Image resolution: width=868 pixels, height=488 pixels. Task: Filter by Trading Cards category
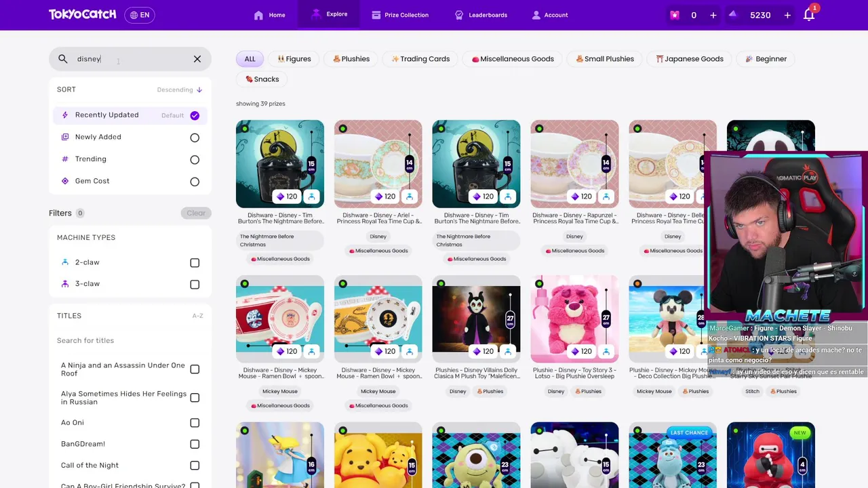click(420, 59)
